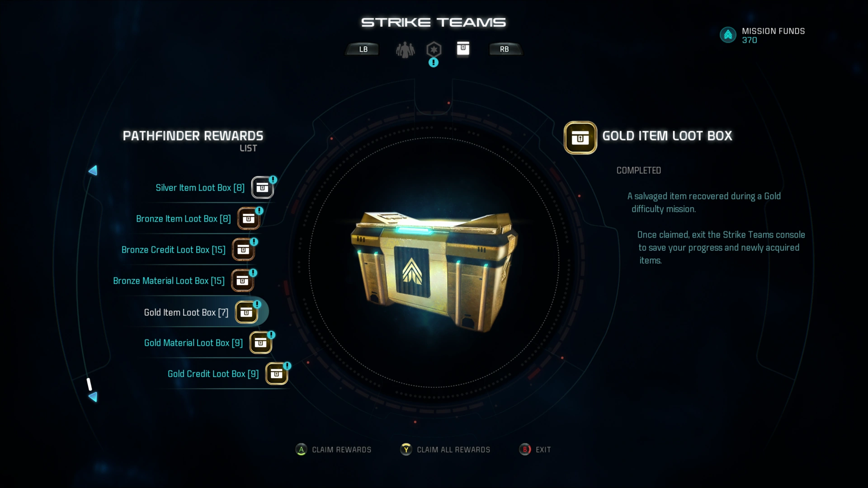868x488 pixels.
Task: Click the Bronze Material Loot Box chest icon
Action: tap(242, 281)
